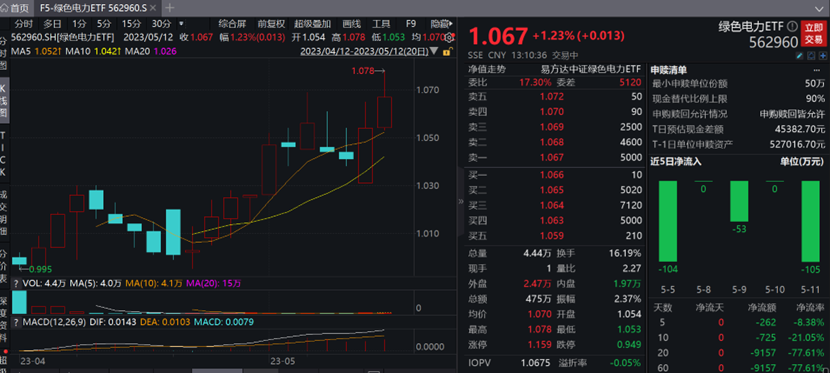The image size is (830, 373).
Task: Select the 30分 period button
Action: 161,24
